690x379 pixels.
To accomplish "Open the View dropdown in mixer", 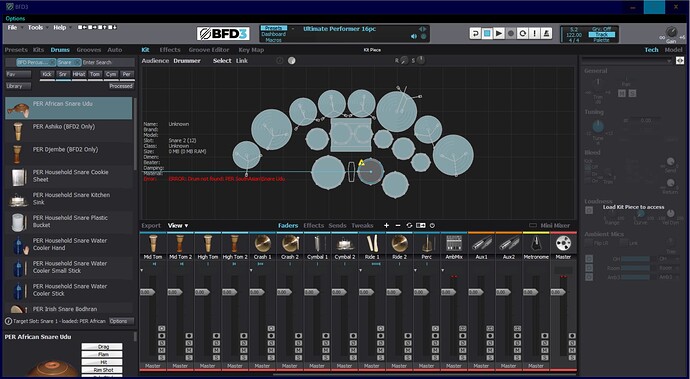I will click(178, 225).
